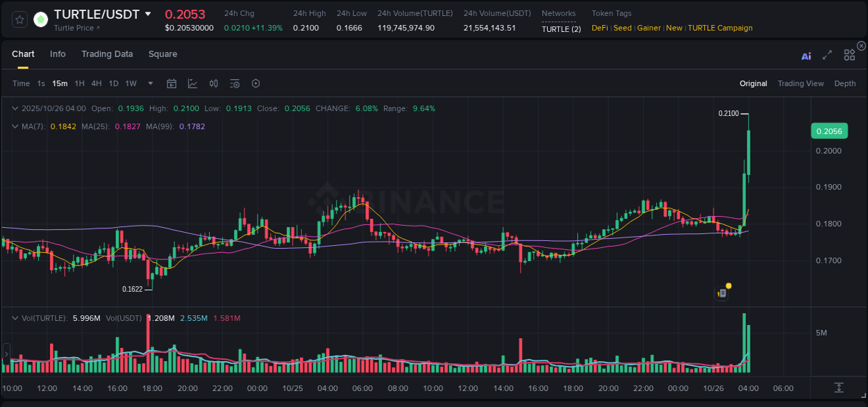Expand chart to fullscreen with the arrows icon
The image size is (868, 407).
[x=827, y=56]
